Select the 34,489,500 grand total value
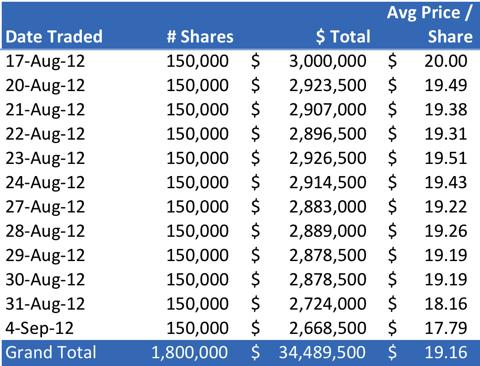This screenshot has width=480, height=366. (322, 352)
